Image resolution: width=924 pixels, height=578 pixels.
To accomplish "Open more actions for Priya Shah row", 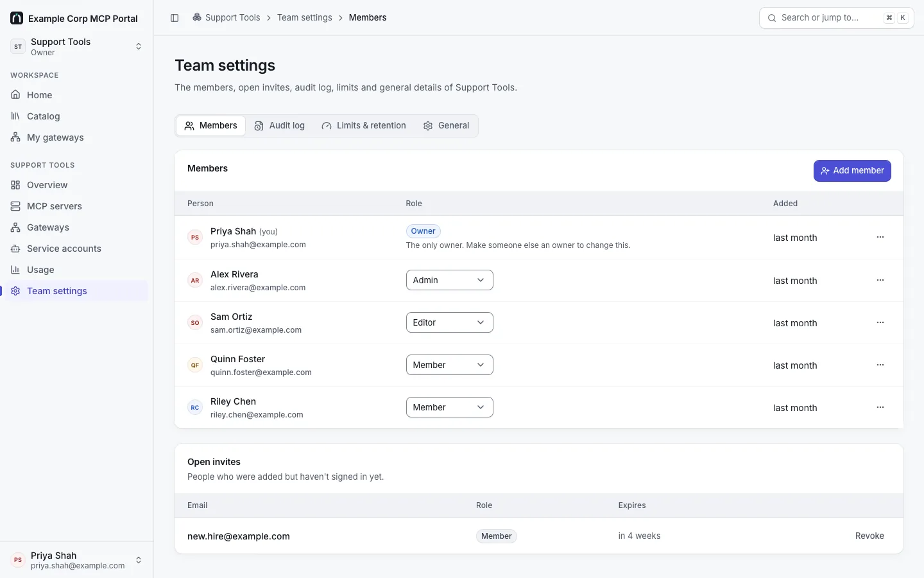I will click(x=880, y=237).
